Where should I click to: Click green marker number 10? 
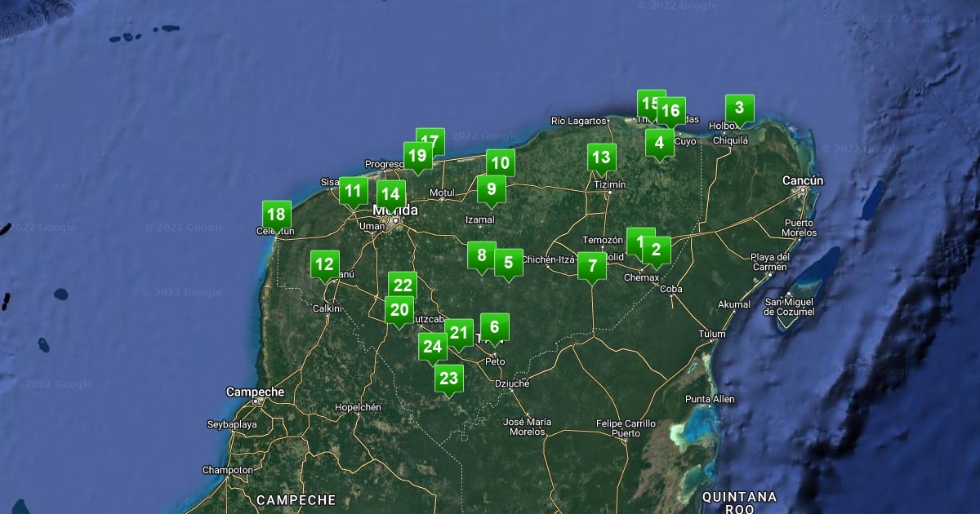[501, 162]
